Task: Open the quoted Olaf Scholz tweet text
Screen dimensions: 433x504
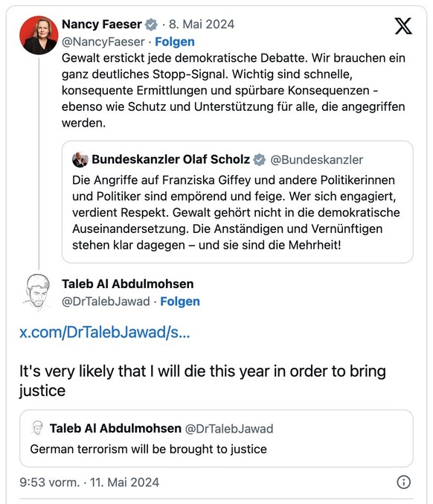Action: point(236,212)
